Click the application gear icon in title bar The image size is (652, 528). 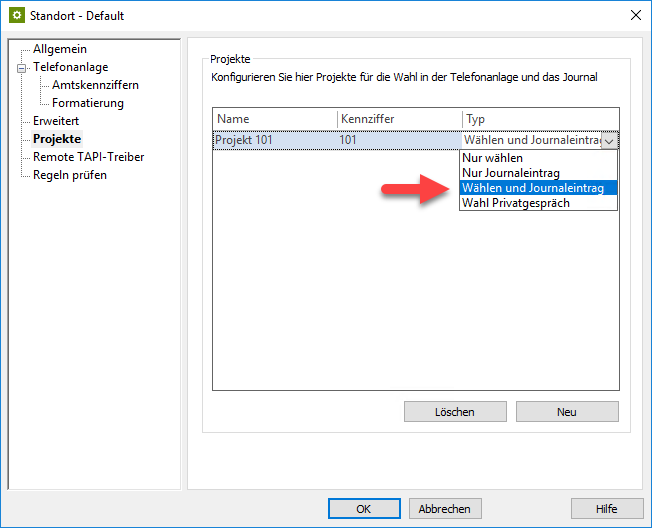pos(17,16)
